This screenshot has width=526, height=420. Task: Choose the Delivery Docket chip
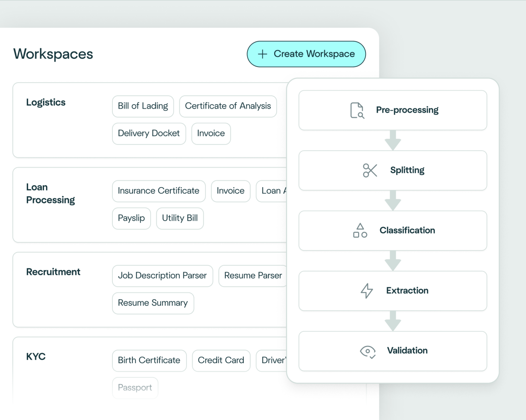(x=149, y=133)
